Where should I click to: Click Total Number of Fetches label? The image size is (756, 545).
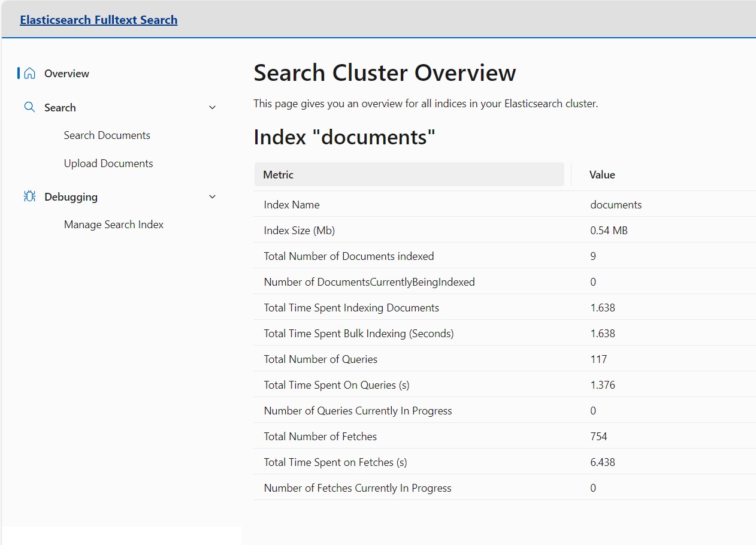[x=320, y=437]
